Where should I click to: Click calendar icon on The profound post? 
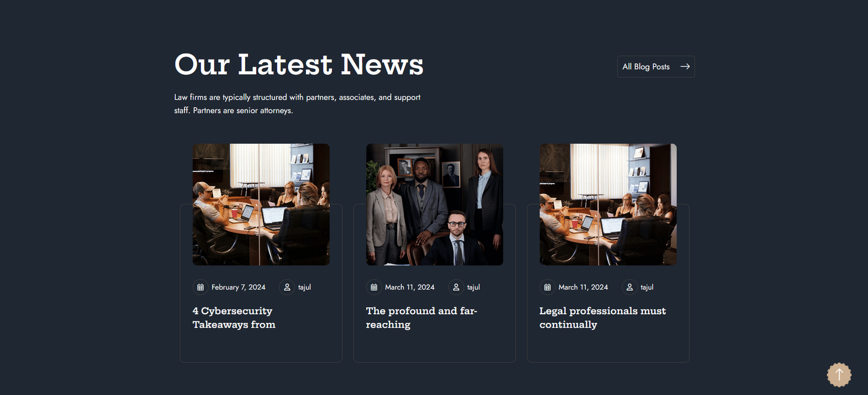click(374, 287)
